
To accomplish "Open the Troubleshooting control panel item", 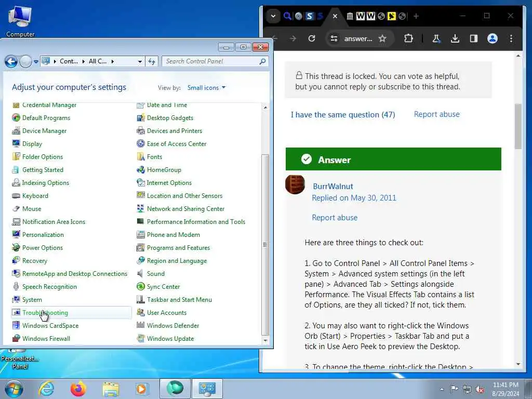I will point(45,312).
